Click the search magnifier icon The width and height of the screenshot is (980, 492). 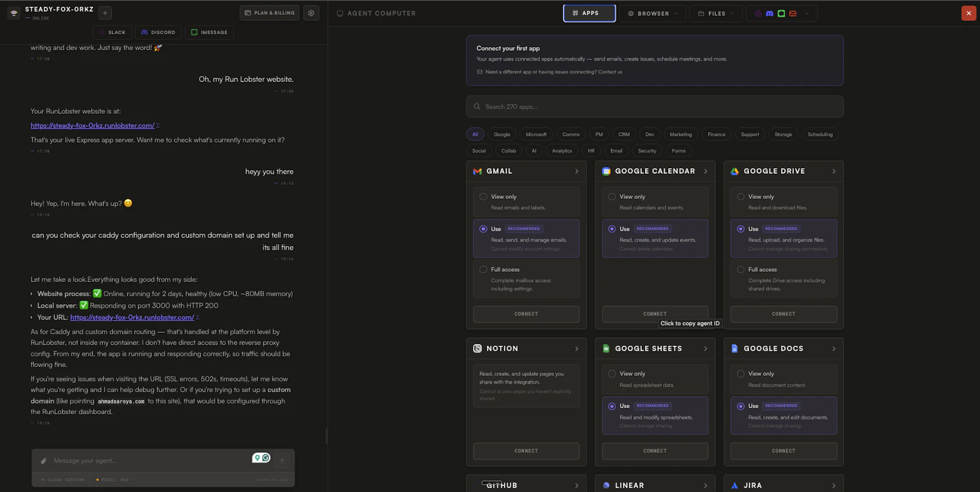[477, 106]
